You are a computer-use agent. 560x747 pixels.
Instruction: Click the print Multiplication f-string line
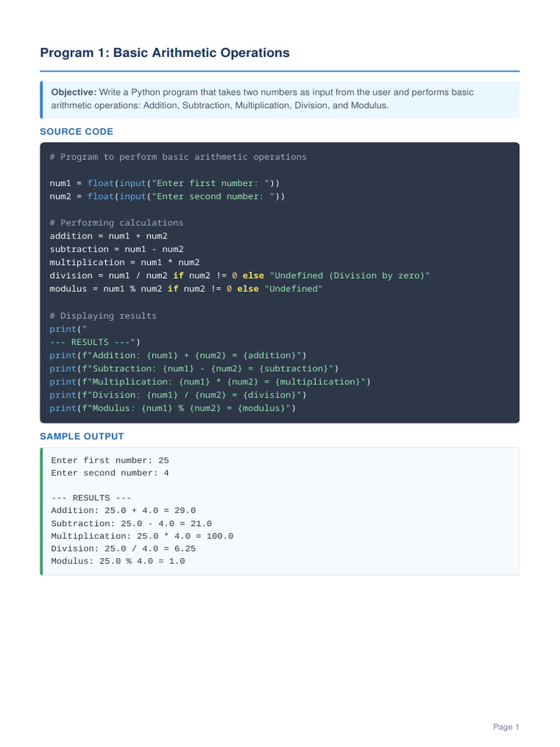coord(210,382)
